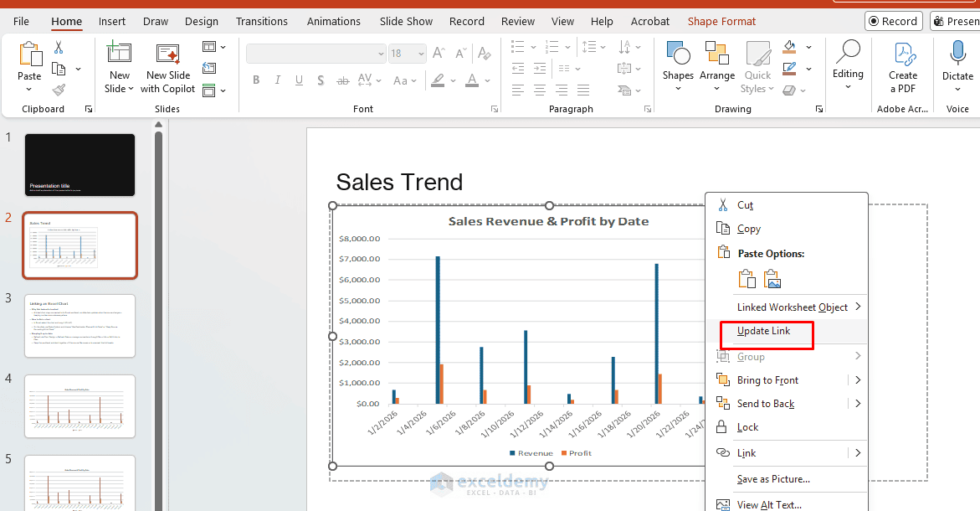This screenshot has height=511, width=980.
Task: Open the font size dropdown
Action: 421,54
